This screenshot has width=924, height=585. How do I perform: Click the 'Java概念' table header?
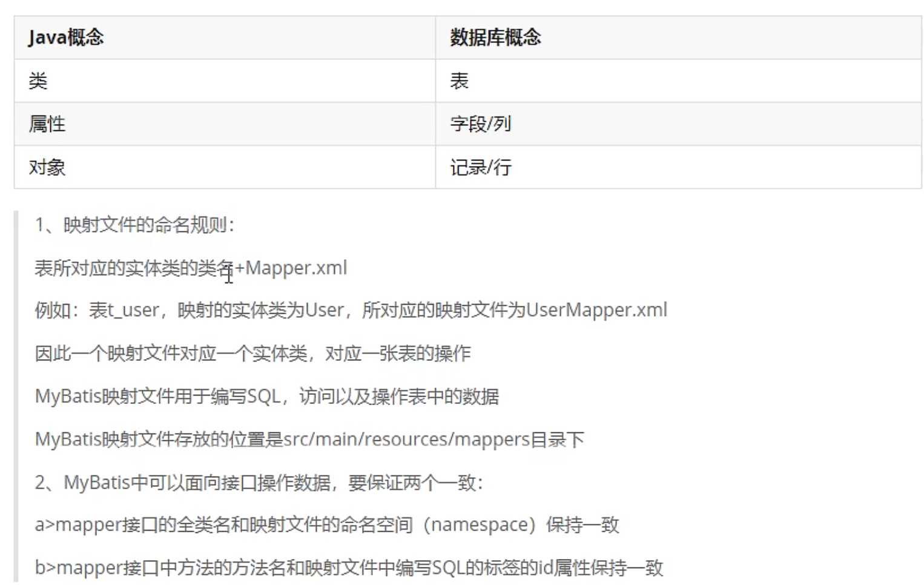tap(225, 38)
